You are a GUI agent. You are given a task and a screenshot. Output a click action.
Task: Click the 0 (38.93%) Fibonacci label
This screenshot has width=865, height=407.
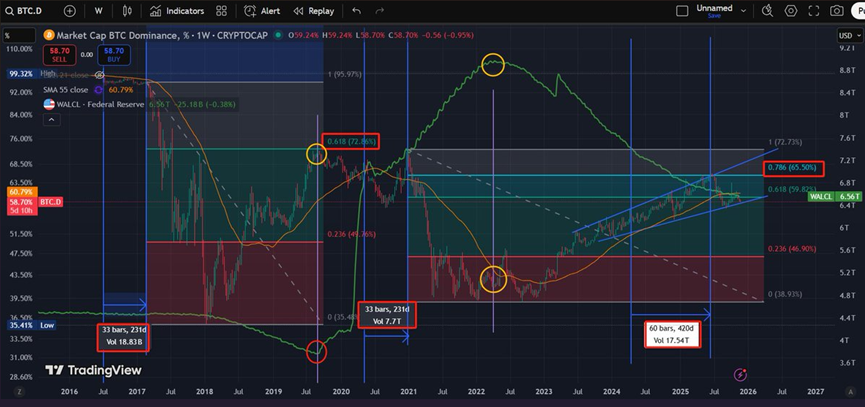pyautogui.click(x=786, y=295)
